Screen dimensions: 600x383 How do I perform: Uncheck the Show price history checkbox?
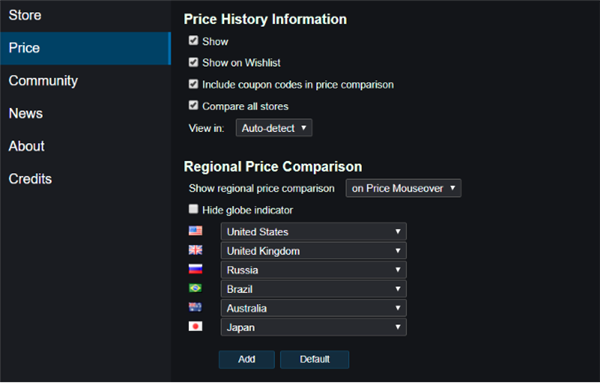click(x=193, y=40)
